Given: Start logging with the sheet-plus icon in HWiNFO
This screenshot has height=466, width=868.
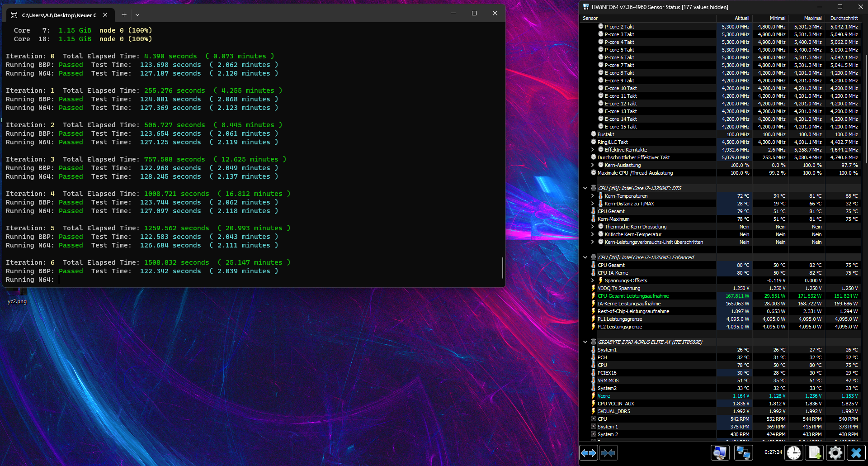Looking at the screenshot, I should point(815,452).
